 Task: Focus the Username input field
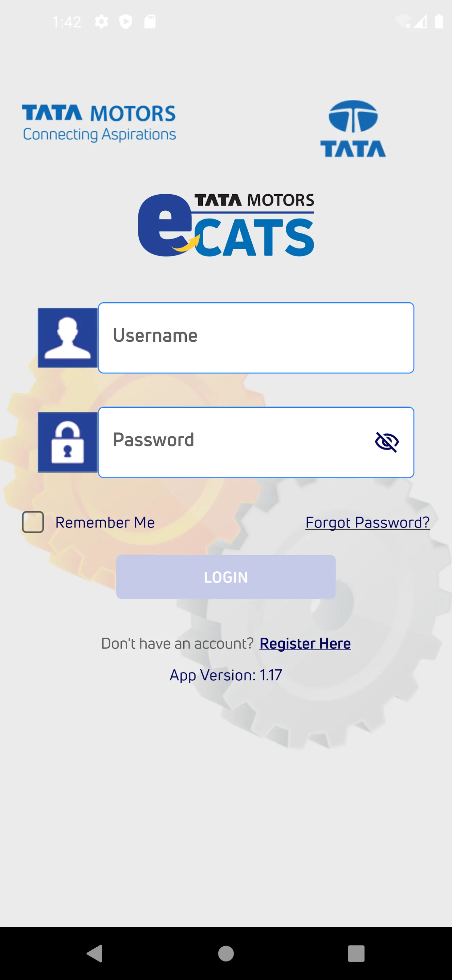coord(256,338)
